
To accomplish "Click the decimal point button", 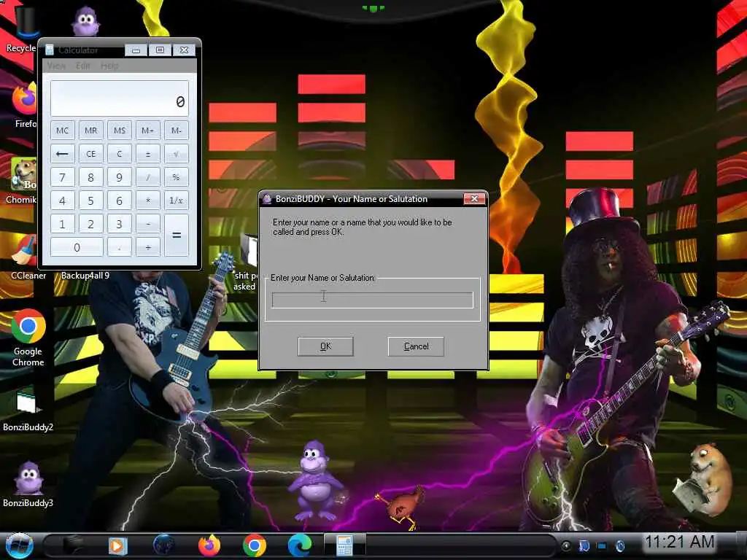I will (120, 247).
